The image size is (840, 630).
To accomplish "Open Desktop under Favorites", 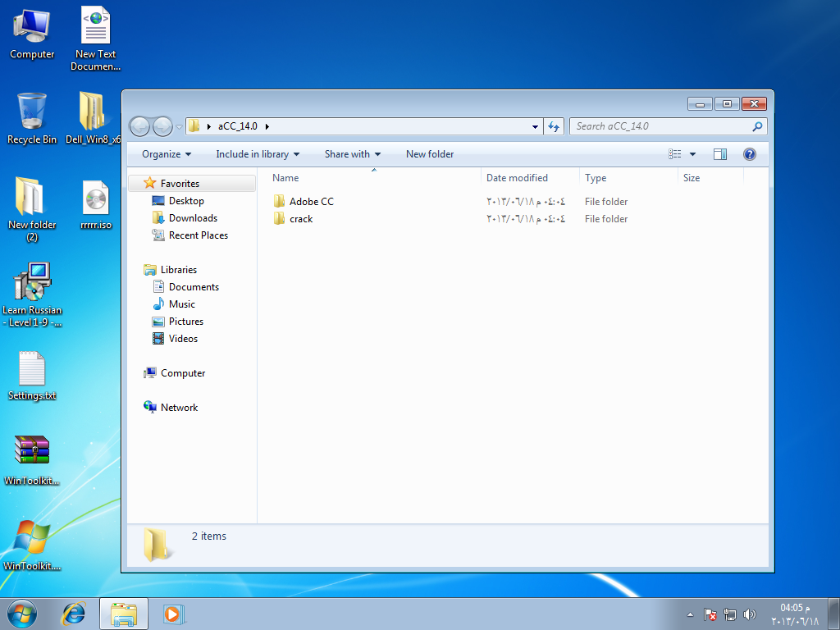I will pyautogui.click(x=186, y=201).
